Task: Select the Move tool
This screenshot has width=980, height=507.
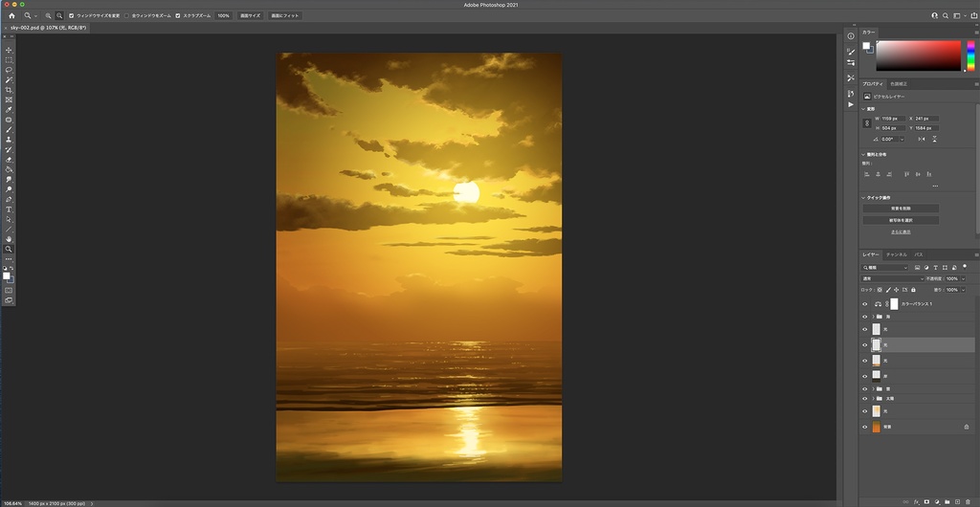Action: pyautogui.click(x=9, y=50)
